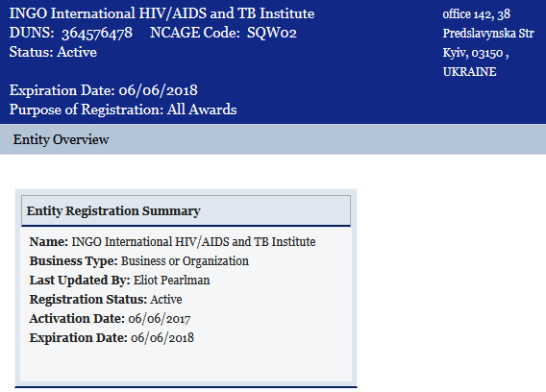The width and height of the screenshot is (546, 392).
Task: Click the Predslavynska Str address text
Action: point(488,34)
